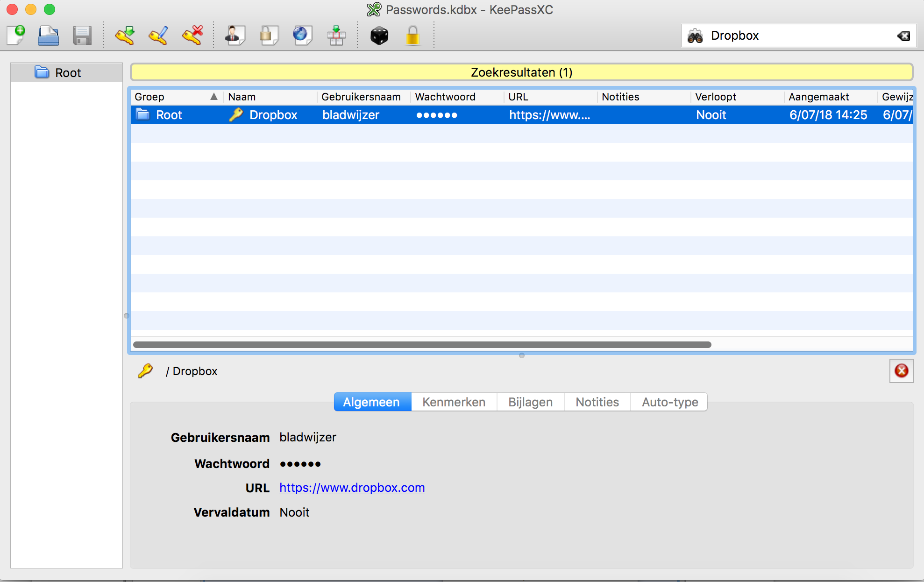Click the horizontal scrollbar in entry list

click(422, 345)
